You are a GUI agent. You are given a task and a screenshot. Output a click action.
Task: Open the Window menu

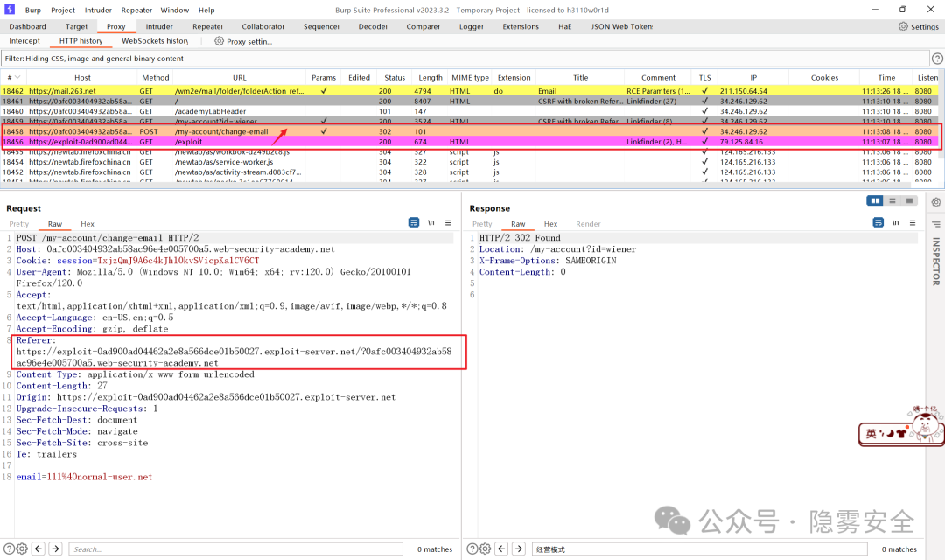[x=175, y=10]
